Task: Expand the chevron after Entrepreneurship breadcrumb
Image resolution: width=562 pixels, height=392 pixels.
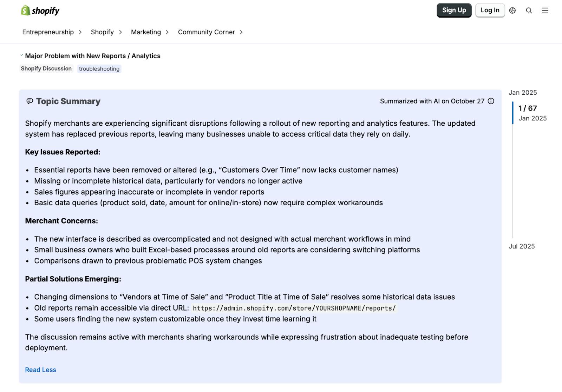Action: click(80, 32)
